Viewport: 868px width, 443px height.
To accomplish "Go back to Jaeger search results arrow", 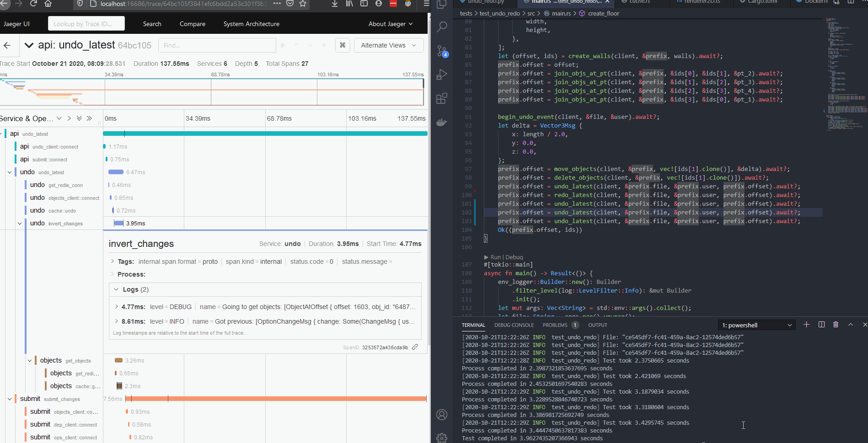I will tap(7, 45).
